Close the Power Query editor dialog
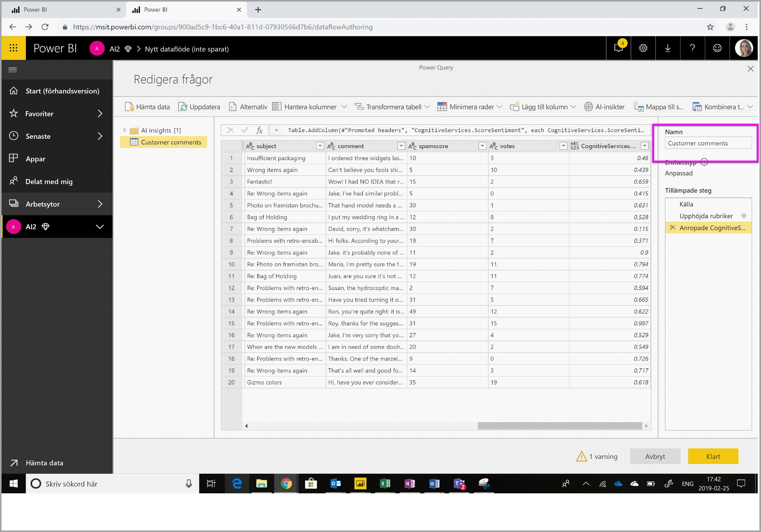Viewport: 761px width, 532px height. click(751, 69)
